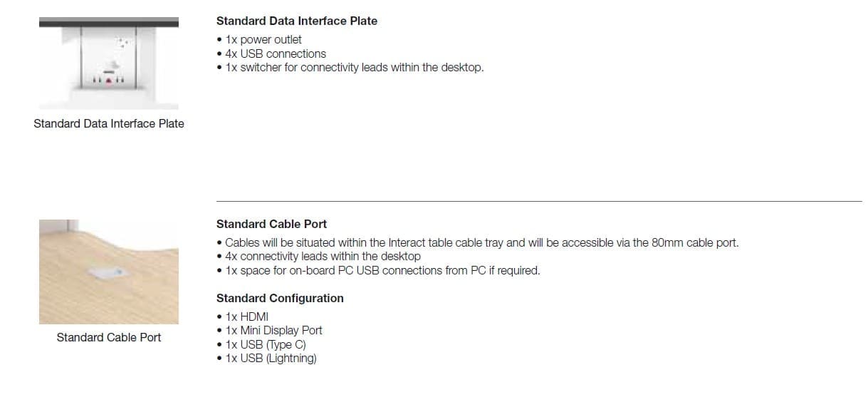Click the Standard Data Interface Plate product image
868x412 pixels.
109,63
